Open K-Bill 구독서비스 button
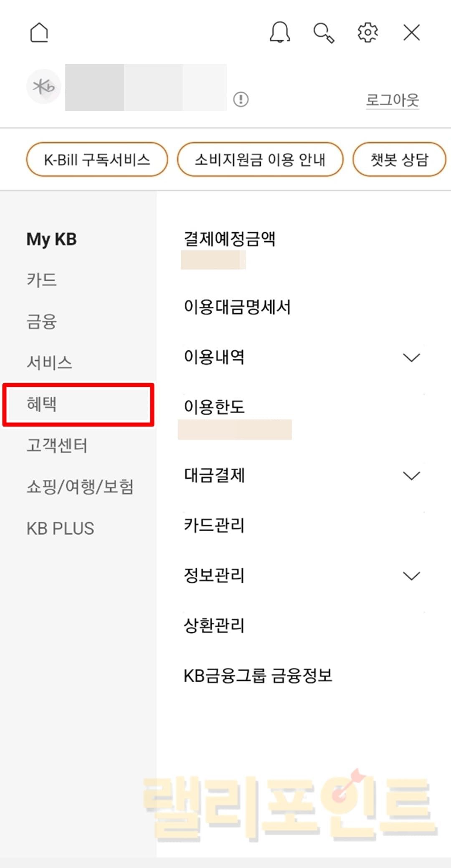This screenshot has width=451, height=868. click(x=97, y=159)
